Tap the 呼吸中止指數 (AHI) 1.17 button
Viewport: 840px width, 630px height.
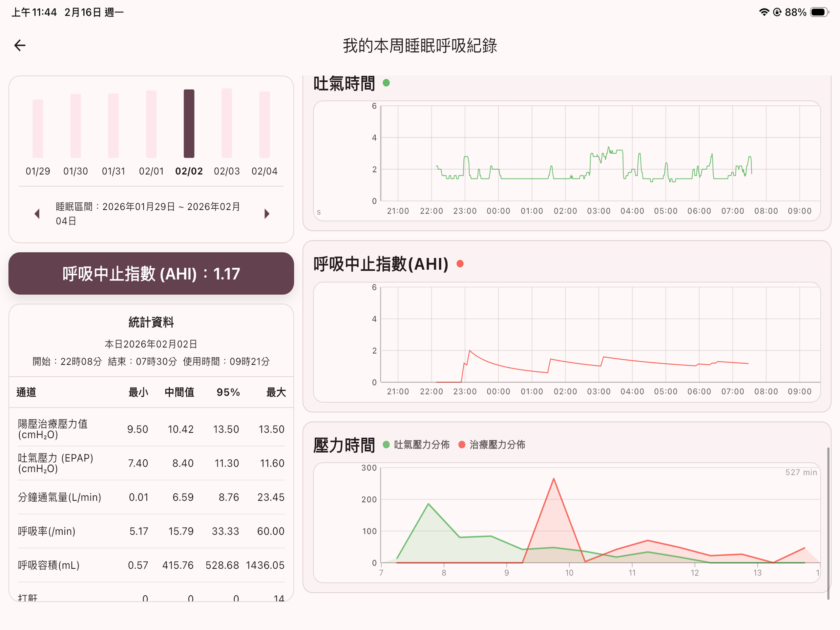coord(151,273)
